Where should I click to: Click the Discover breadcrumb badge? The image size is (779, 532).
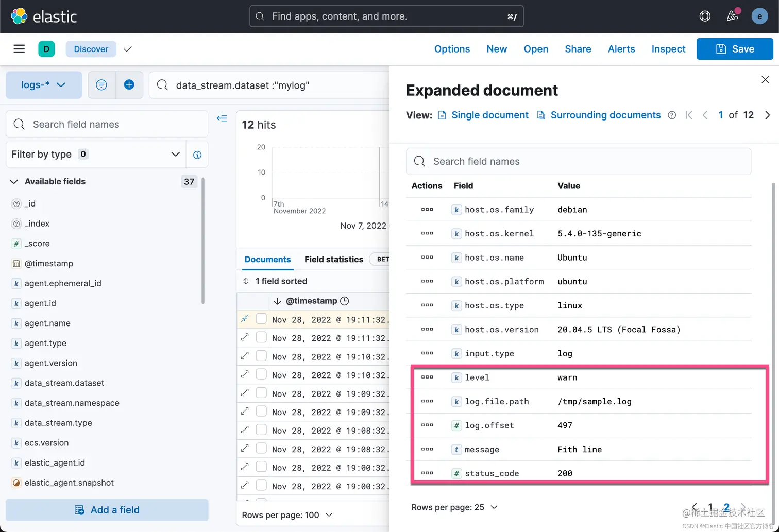[91, 49]
